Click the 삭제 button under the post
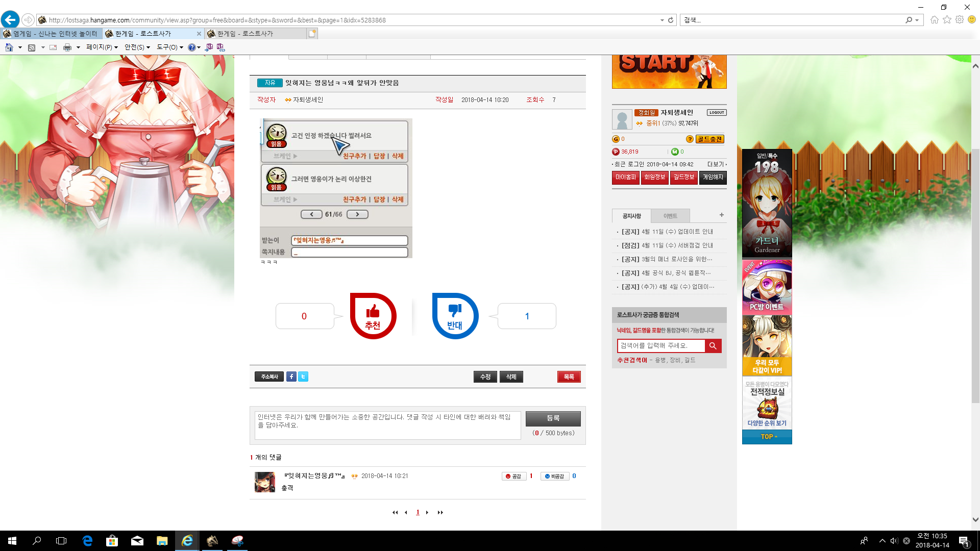This screenshot has width=980, height=551. point(511,377)
